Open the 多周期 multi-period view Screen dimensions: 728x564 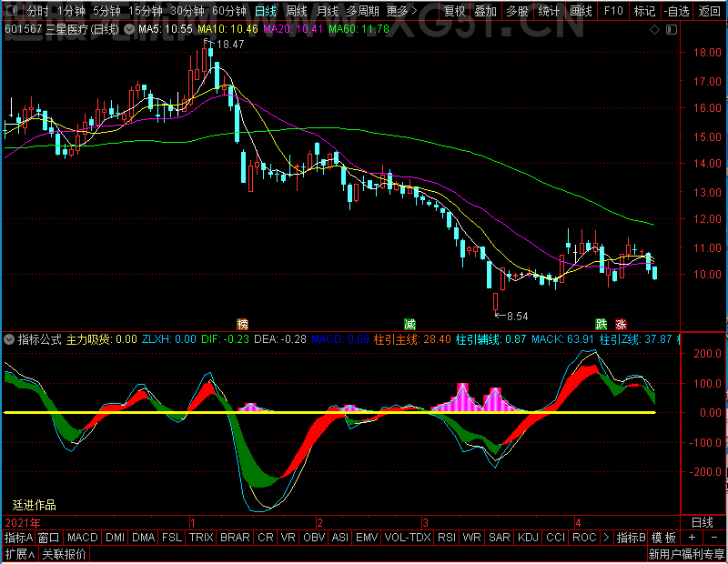(362, 11)
